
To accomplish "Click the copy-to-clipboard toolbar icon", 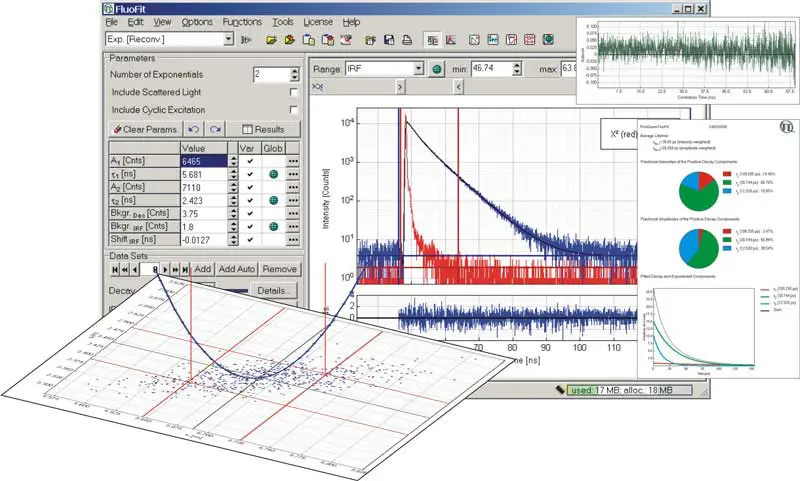I will 309,39.
